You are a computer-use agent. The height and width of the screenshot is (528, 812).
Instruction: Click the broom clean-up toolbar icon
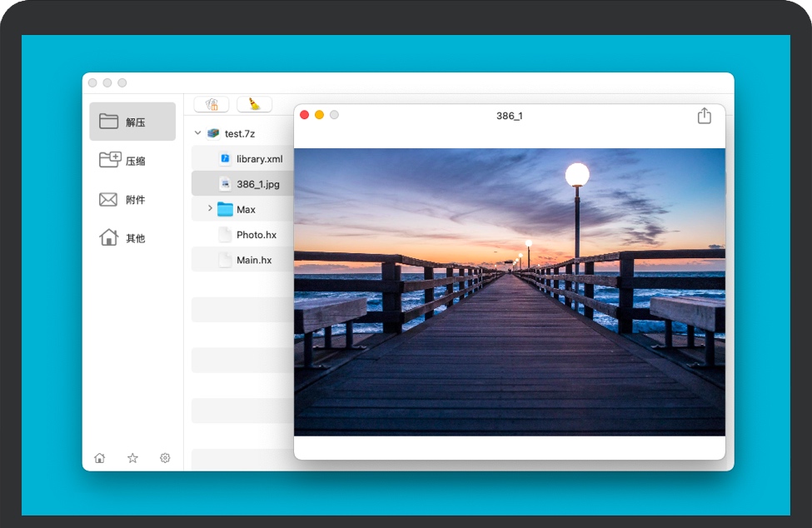click(254, 104)
